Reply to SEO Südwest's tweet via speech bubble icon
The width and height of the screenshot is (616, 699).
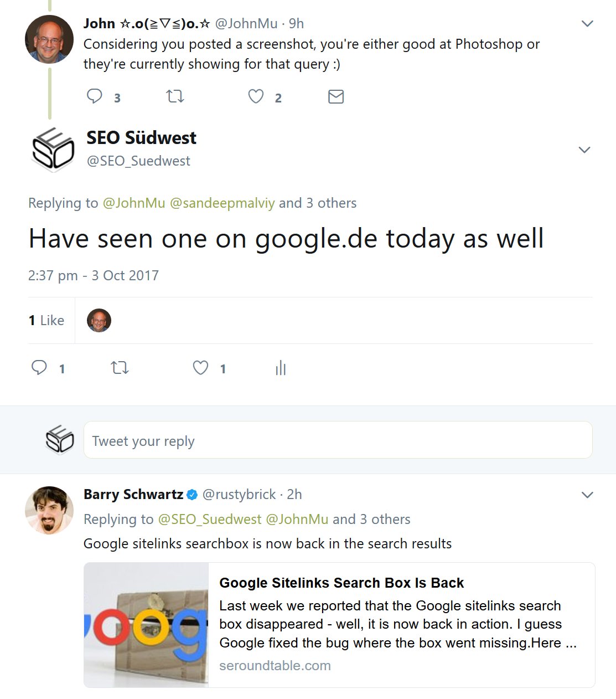tap(39, 367)
